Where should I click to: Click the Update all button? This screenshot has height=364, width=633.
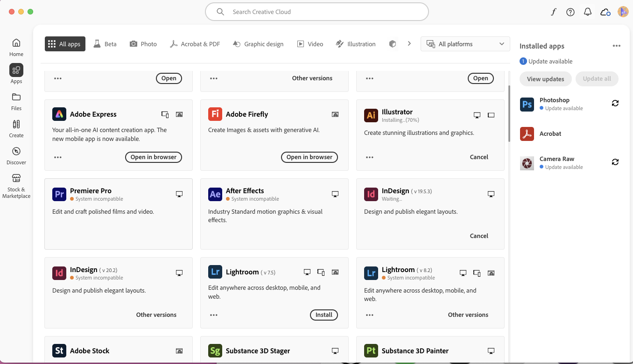tap(597, 79)
